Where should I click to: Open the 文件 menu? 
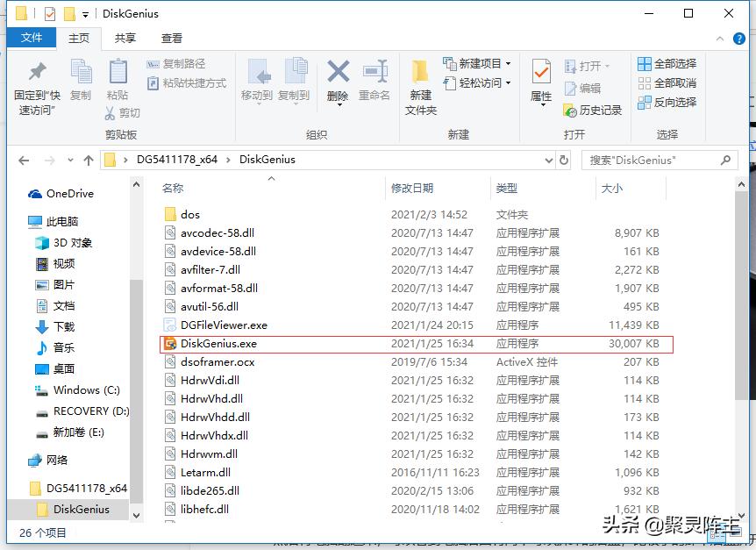point(32,38)
